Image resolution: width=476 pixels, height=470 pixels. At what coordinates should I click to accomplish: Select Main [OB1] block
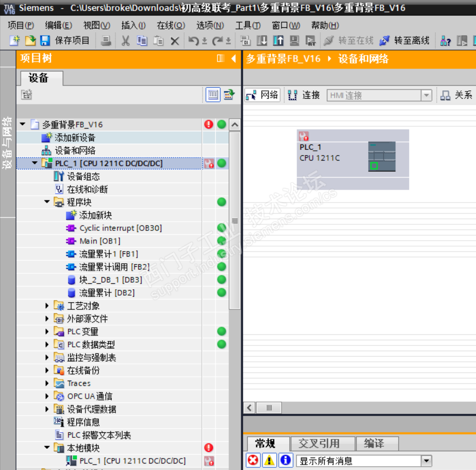click(x=100, y=241)
